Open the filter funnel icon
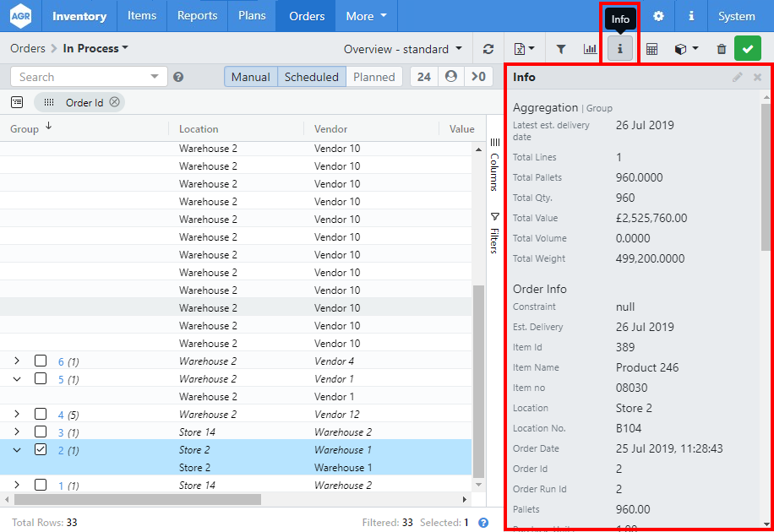The height and width of the screenshot is (532, 774). tap(561, 49)
